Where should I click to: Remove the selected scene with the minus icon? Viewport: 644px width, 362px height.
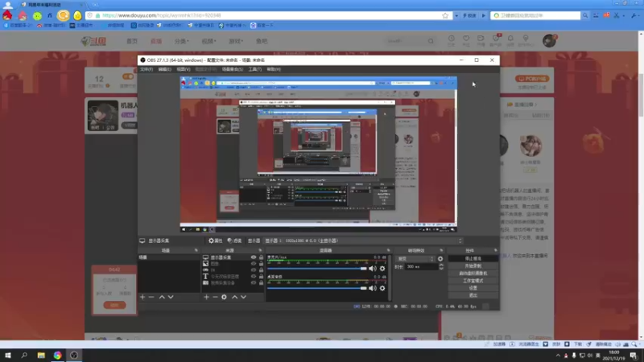pyautogui.click(x=151, y=297)
